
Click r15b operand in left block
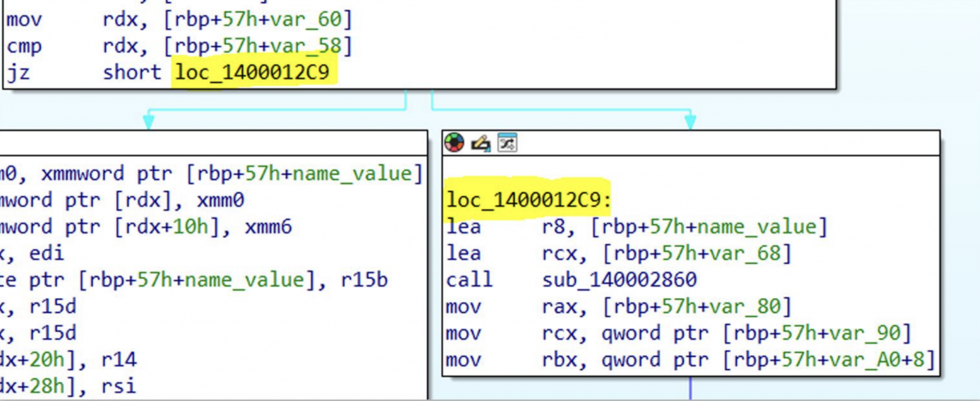coord(365,280)
